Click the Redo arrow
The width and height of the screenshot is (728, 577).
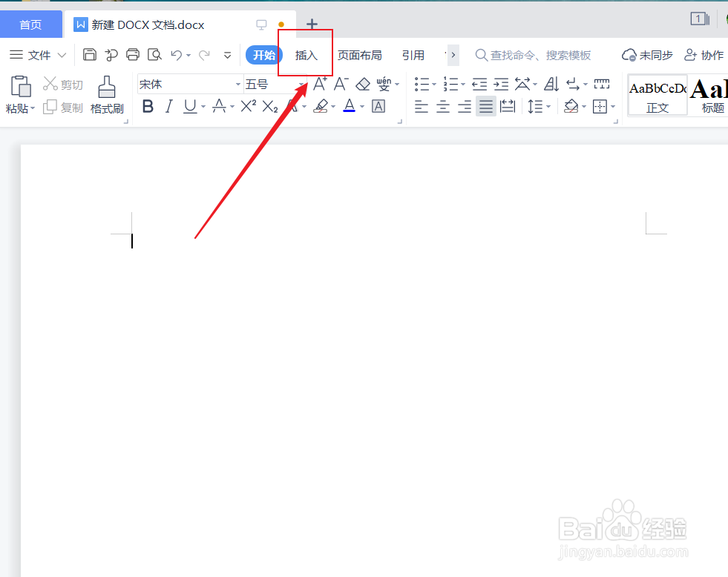point(204,55)
